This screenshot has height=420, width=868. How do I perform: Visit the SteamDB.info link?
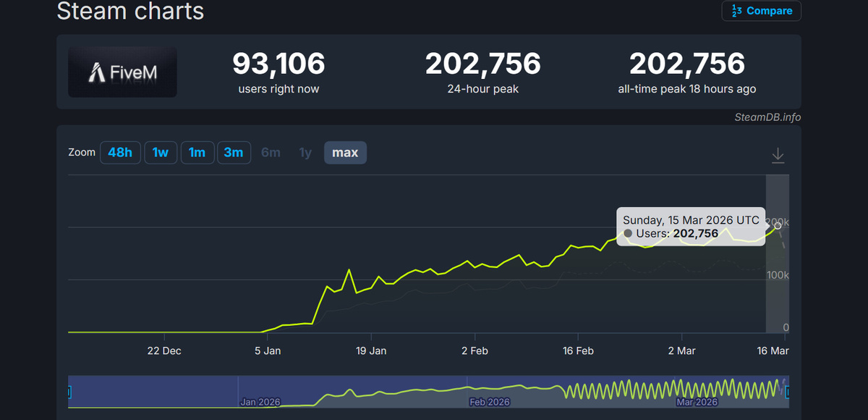click(767, 117)
